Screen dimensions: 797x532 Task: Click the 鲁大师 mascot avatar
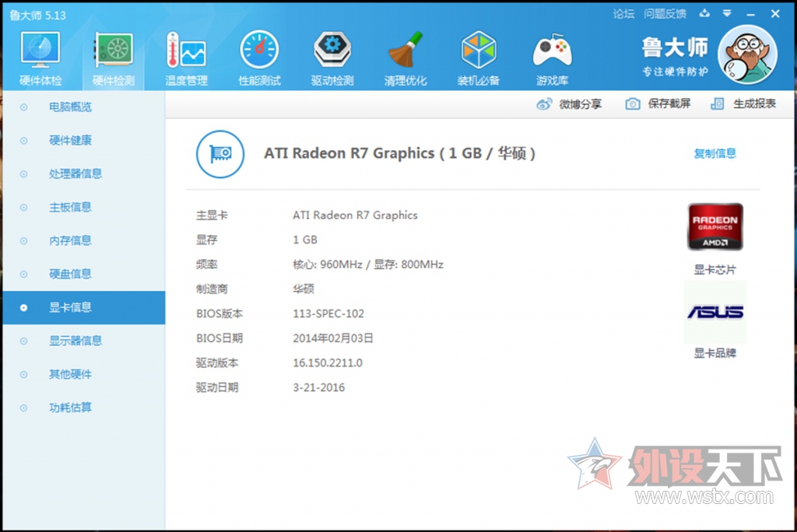(x=747, y=54)
